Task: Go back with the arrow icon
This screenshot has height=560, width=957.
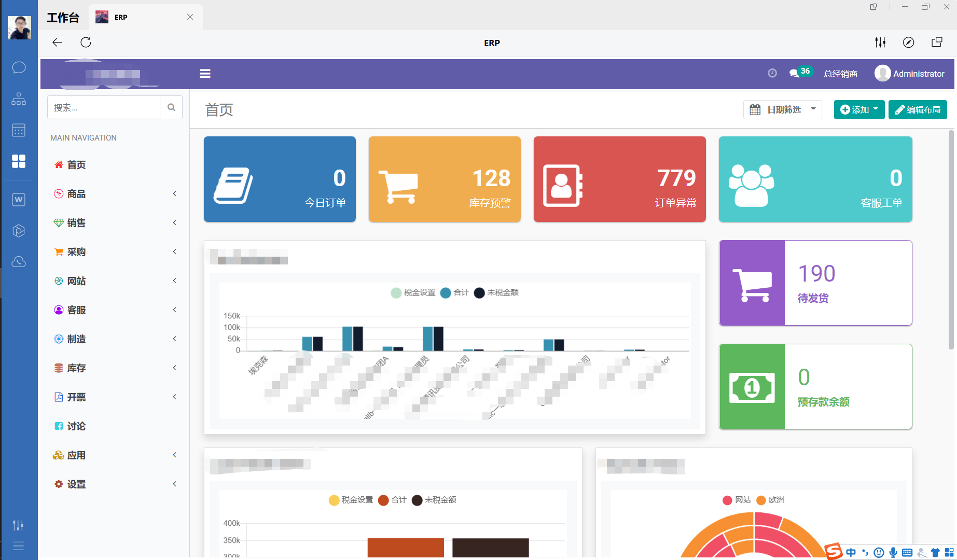Action: coord(58,43)
